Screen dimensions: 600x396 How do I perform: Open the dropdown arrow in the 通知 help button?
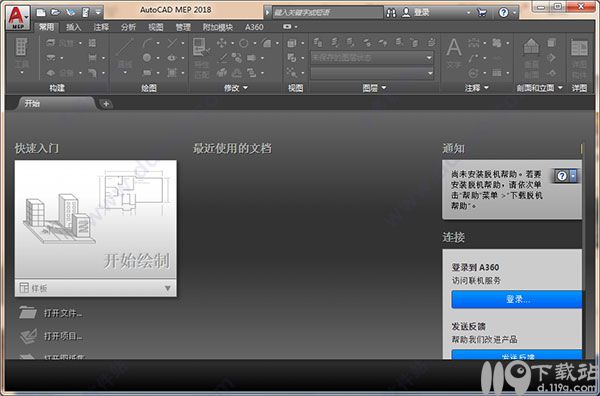(573, 176)
